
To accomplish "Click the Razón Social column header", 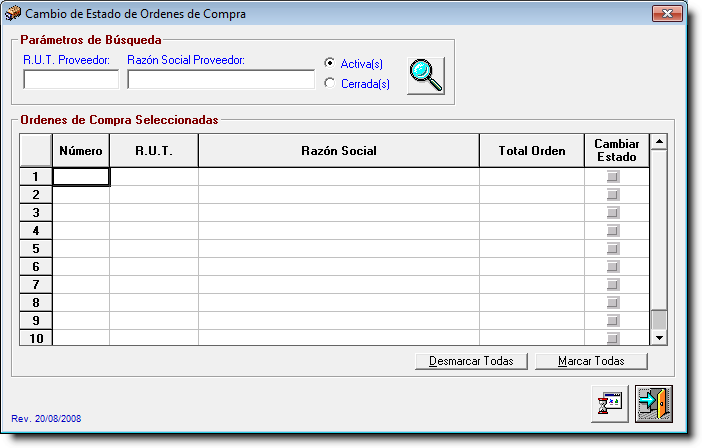I will pyautogui.click(x=339, y=151).
